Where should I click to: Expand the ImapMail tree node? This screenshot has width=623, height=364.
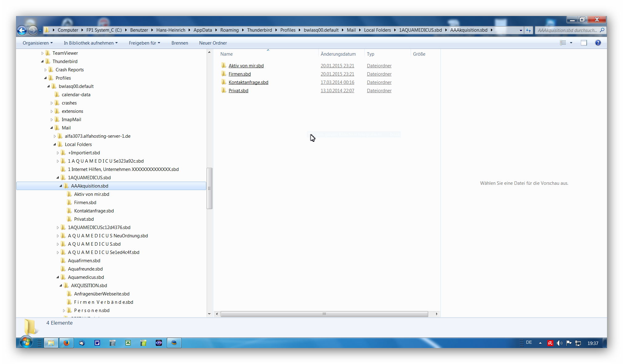(52, 120)
